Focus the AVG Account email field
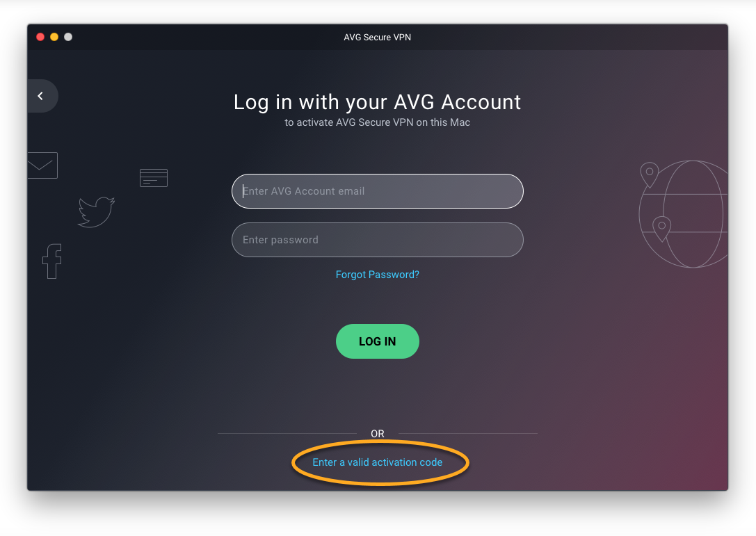 tap(378, 191)
